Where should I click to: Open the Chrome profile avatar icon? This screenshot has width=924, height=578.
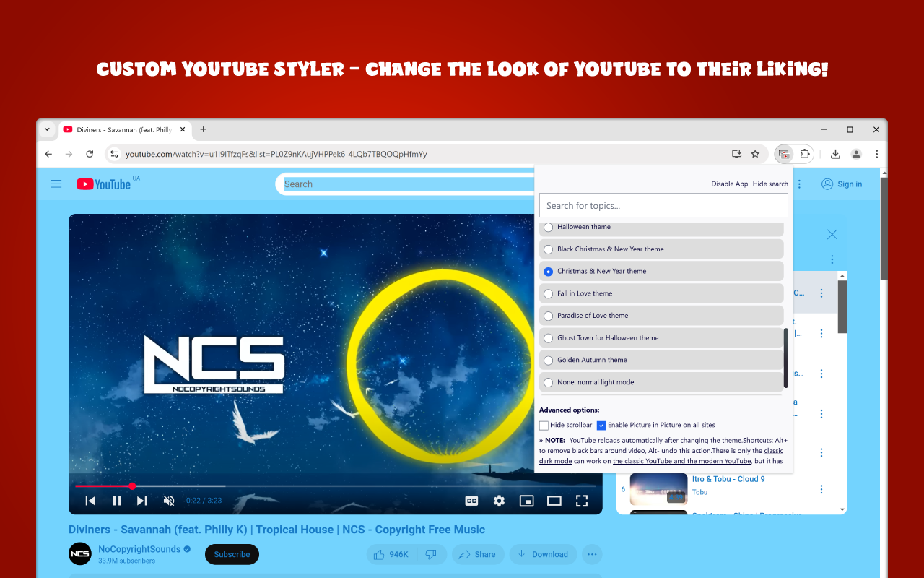coord(856,154)
